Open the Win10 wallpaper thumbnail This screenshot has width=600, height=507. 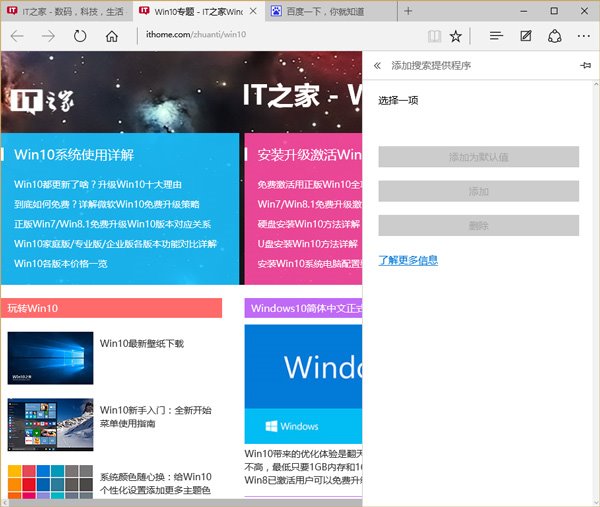51,358
